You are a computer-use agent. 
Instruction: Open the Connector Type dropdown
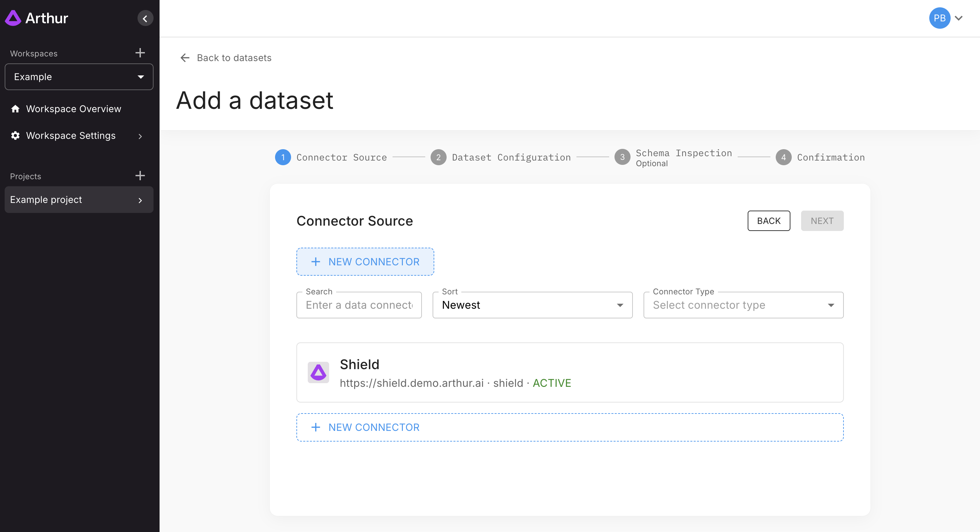[x=743, y=305]
